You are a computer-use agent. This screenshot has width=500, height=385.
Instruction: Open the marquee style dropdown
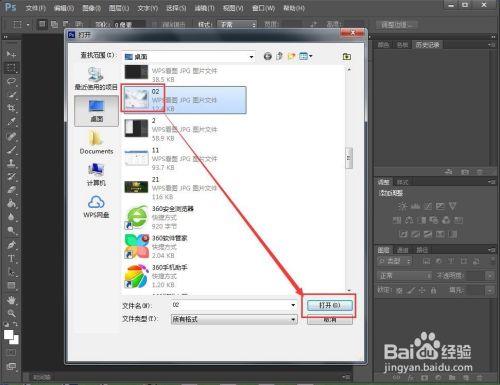point(237,24)
